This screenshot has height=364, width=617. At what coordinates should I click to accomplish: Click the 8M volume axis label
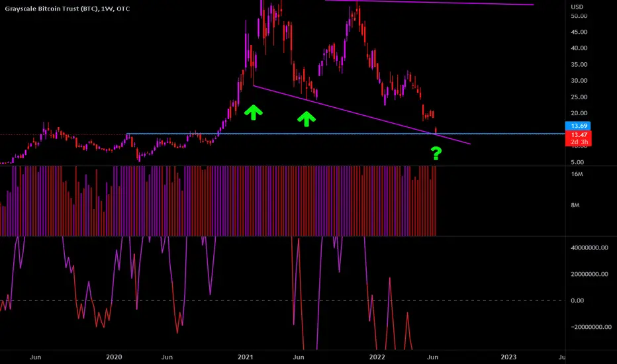575,205
